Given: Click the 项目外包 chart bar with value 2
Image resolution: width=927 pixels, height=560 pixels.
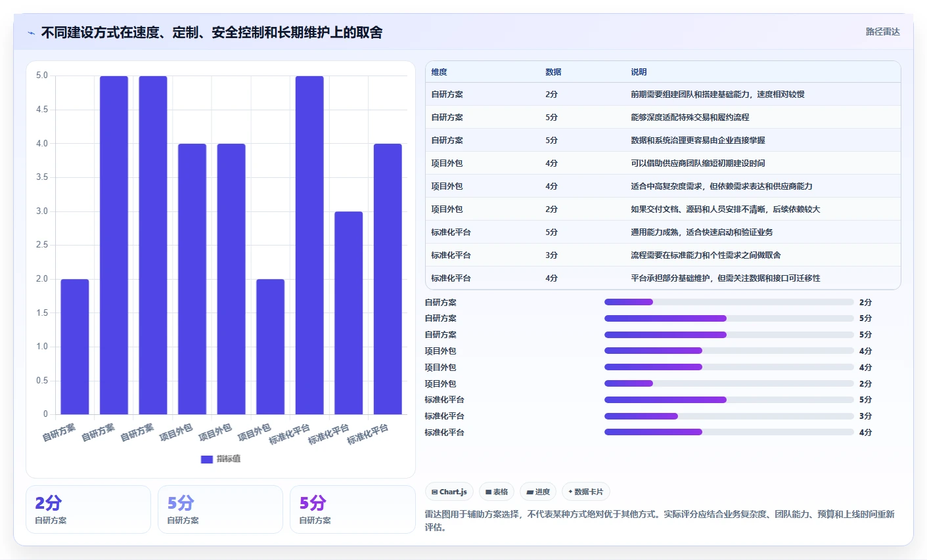Looking at the screenshot, I should [x=270, y=347].
